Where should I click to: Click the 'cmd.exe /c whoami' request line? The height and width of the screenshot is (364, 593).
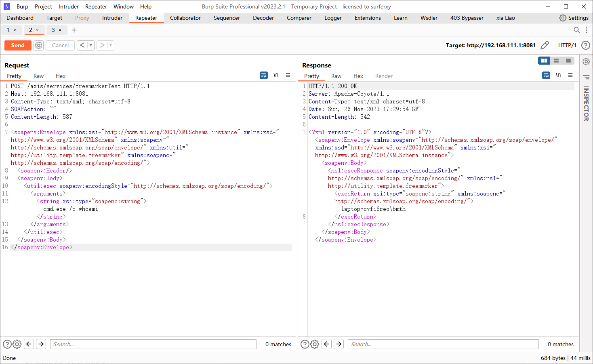tap(71, 209)
